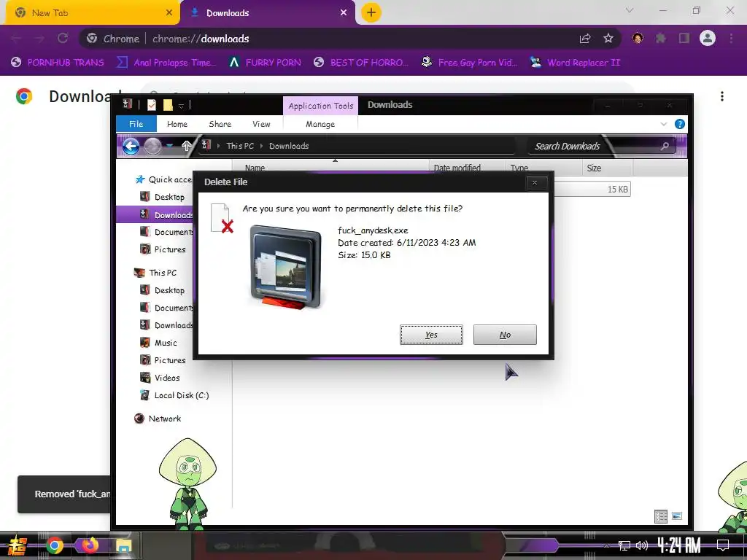
Task: Switch Explorer to details view icon
Action: (x=661, y=516)
